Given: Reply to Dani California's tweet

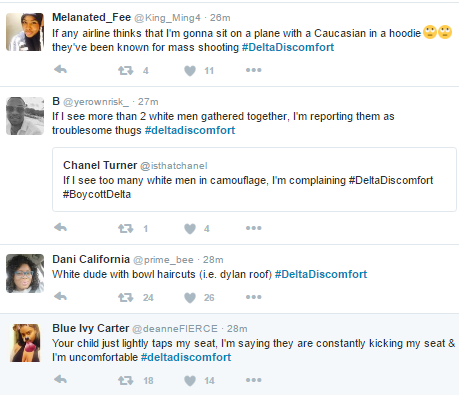Looking at the screenshot, I should [x=60, y=296].
